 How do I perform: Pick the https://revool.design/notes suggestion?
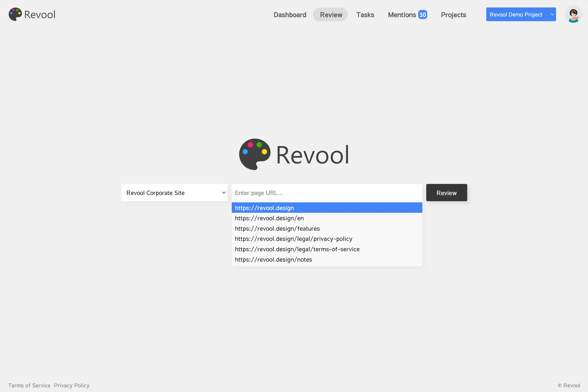pos(327,259)
